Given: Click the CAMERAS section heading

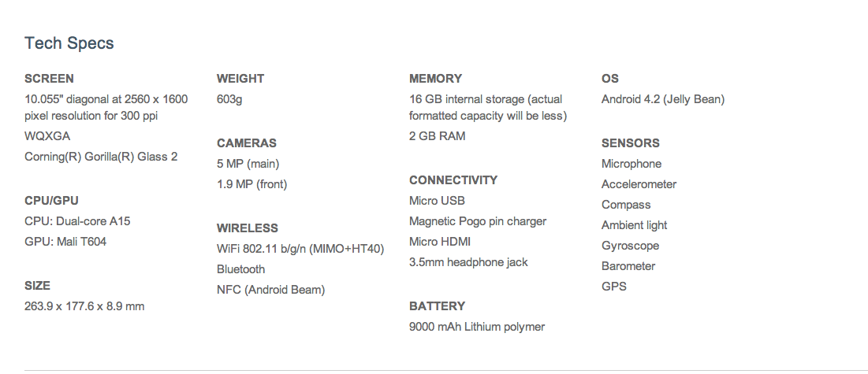Looking at the screenshot, I should (x=246, y=143).
